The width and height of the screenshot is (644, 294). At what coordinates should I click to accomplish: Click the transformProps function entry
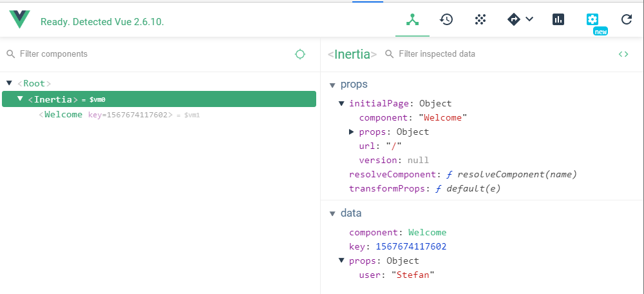[x=425, y=189]
